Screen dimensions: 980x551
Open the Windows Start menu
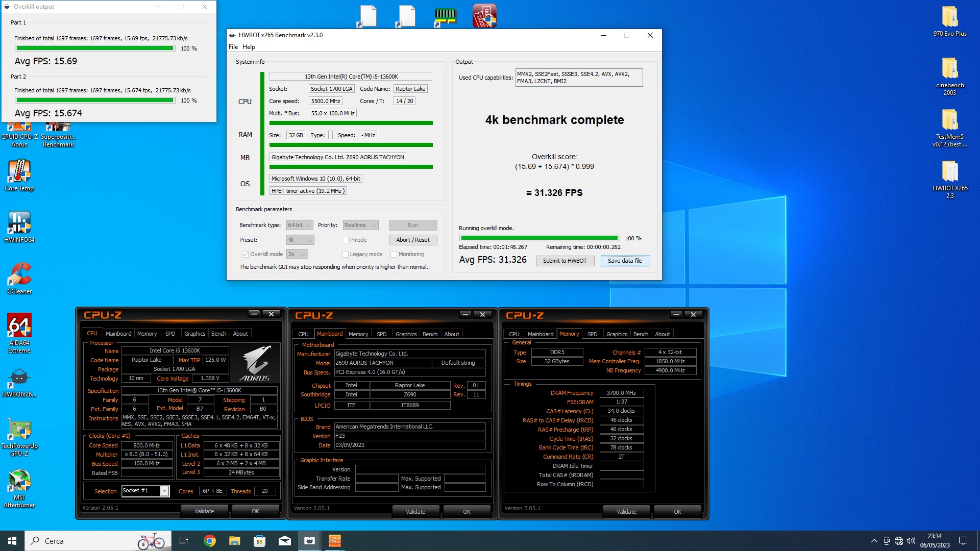pyautogui.click(x=12, y=541)
